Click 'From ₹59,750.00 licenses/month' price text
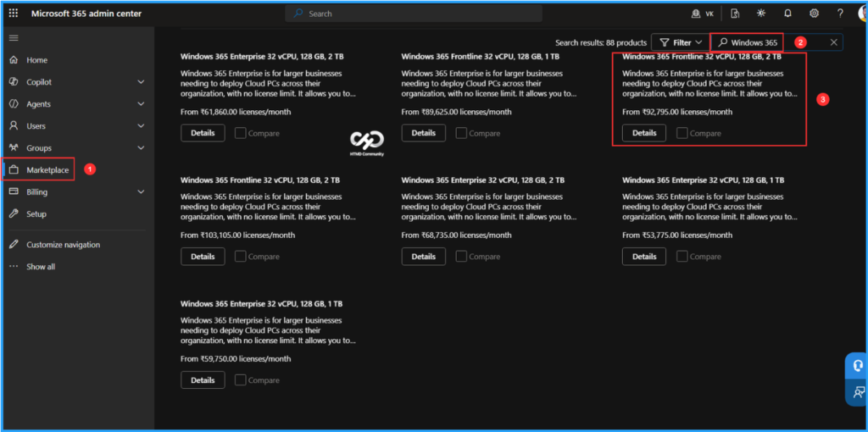The height and width of the screenshot is (432, 868). [236, 358]
